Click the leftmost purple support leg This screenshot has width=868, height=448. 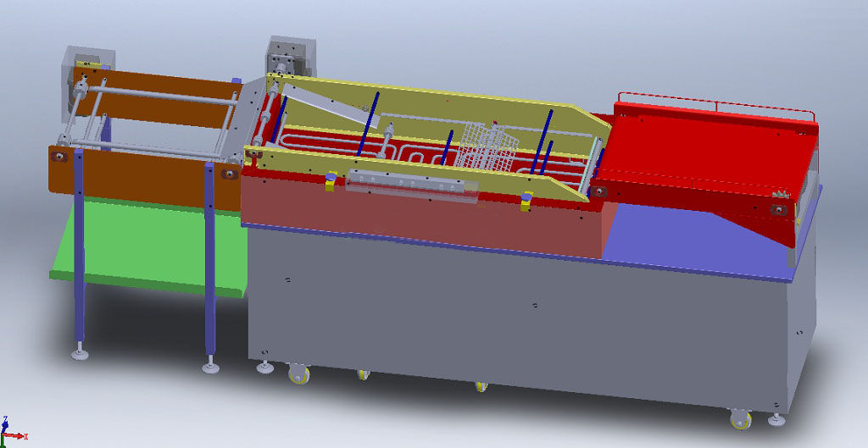click(x=80, y=254)
